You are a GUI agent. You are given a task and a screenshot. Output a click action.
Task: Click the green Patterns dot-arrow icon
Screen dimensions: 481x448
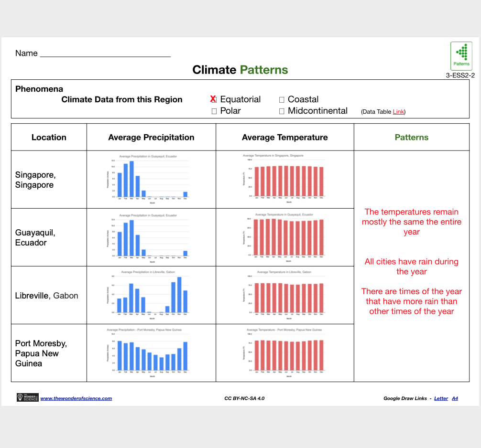pyautogui.click(x=461, y=56)
